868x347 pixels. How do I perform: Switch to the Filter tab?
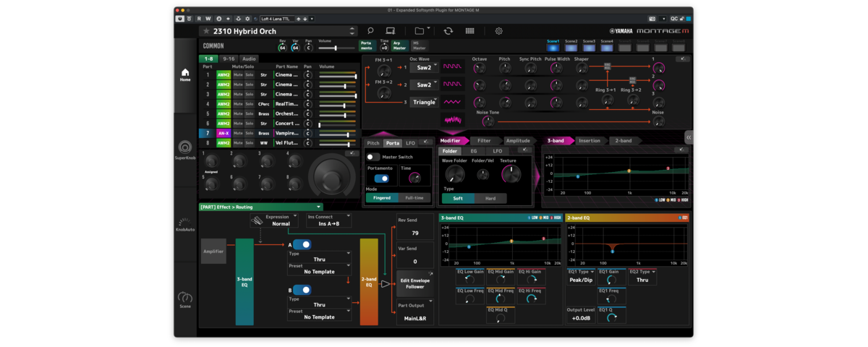(x=484, y=141)
